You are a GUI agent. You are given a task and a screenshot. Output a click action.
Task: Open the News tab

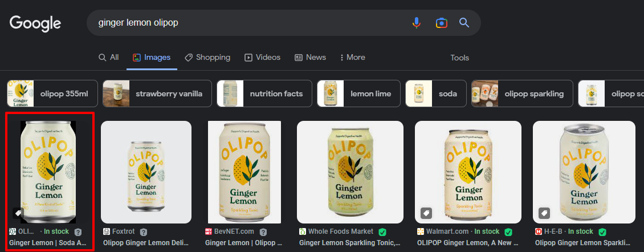pos(311,58)
